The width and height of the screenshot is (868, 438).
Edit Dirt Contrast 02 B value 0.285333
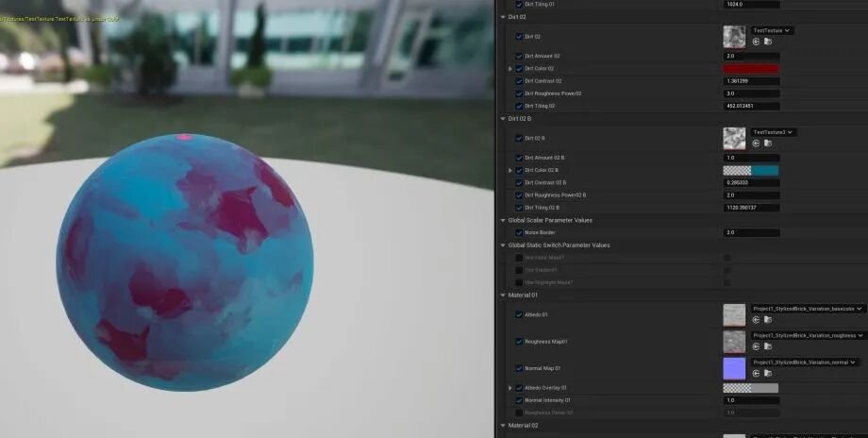[751, 183]
